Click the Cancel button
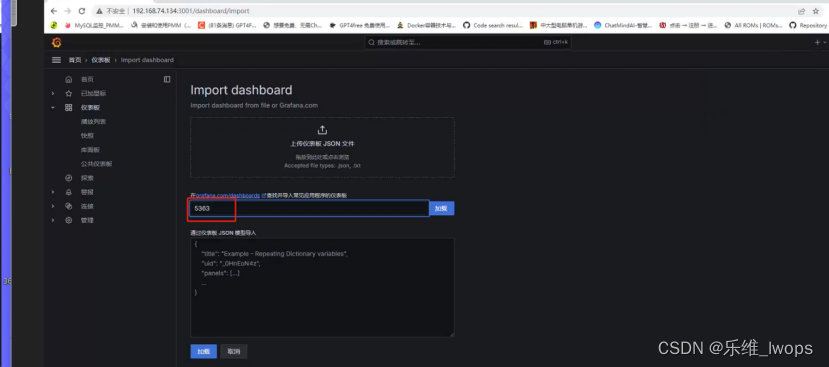The image size is (829, 367). tap(234, 351)
